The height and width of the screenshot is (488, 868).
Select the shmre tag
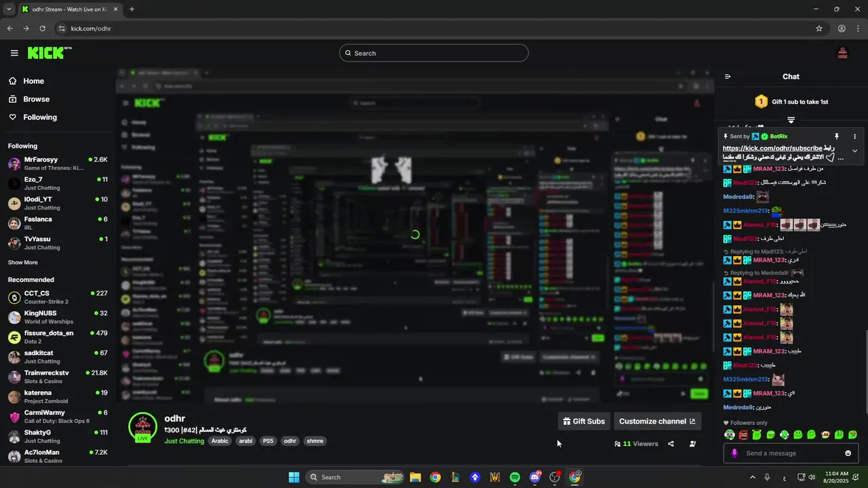point(315,441)
